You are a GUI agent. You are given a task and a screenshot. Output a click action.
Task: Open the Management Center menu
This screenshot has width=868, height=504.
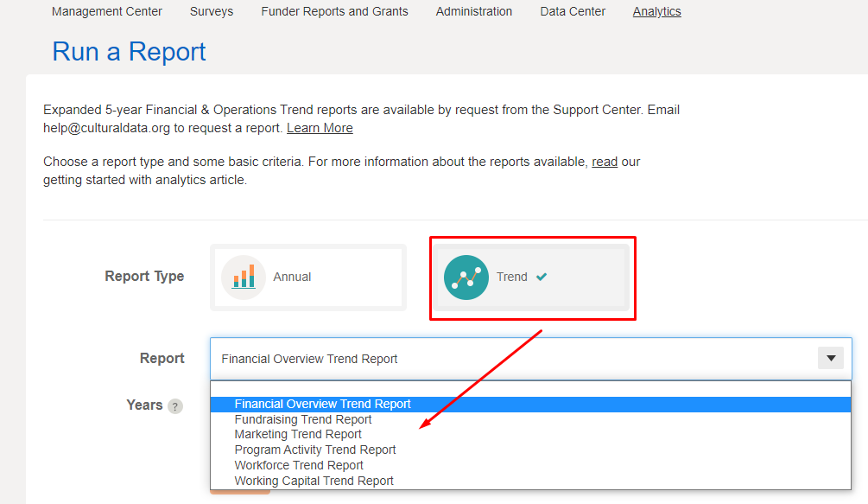107,11
